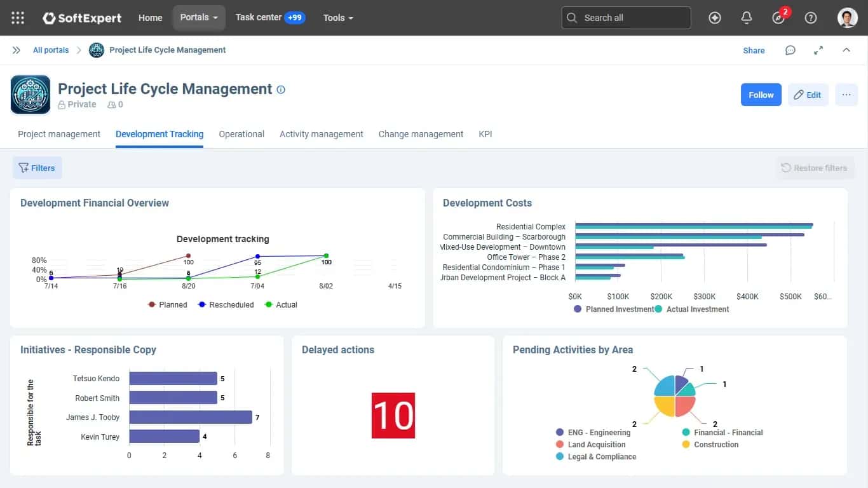Open the Portals dropdown menu

click(x=199, y=18)
